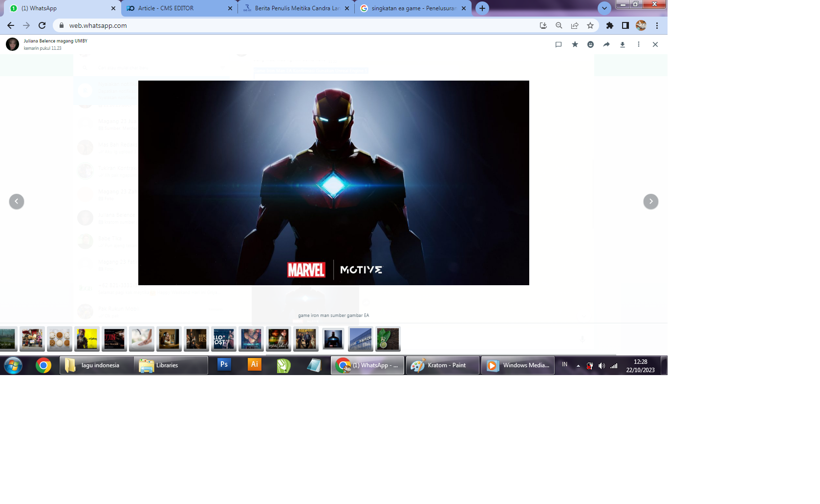Screen dimensions: 820x504
Task: React with an emoji to the image
Action: click(x=591, y=44)
